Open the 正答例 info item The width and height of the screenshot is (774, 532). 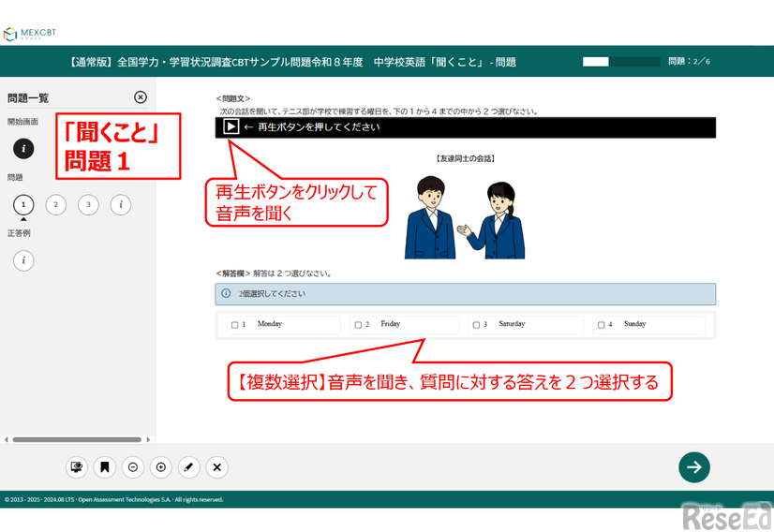point(23,260)
